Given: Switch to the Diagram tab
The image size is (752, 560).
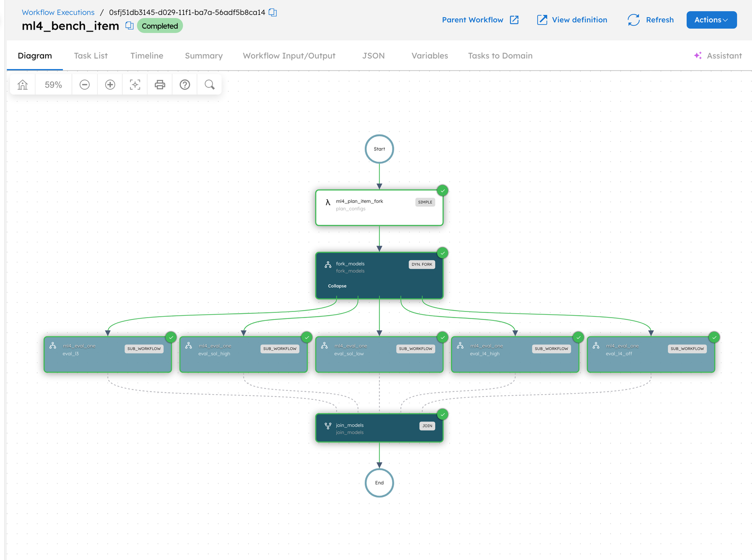Looking at the screenshot, I should 35,55.
